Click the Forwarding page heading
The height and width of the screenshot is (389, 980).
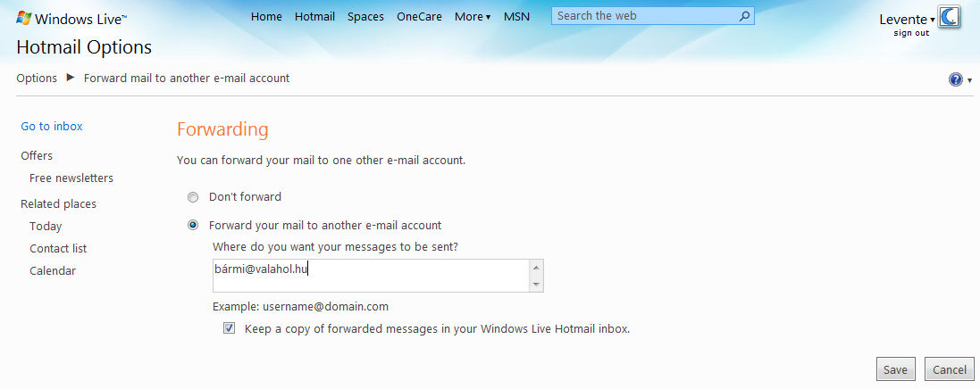(x=222, y=130)
